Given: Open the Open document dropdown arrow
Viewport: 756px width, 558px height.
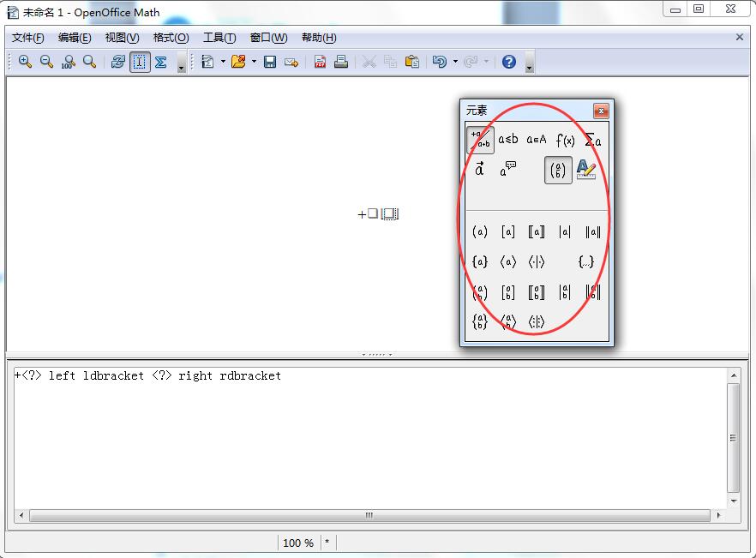Looking at the screenshot, I should (254, 61).
